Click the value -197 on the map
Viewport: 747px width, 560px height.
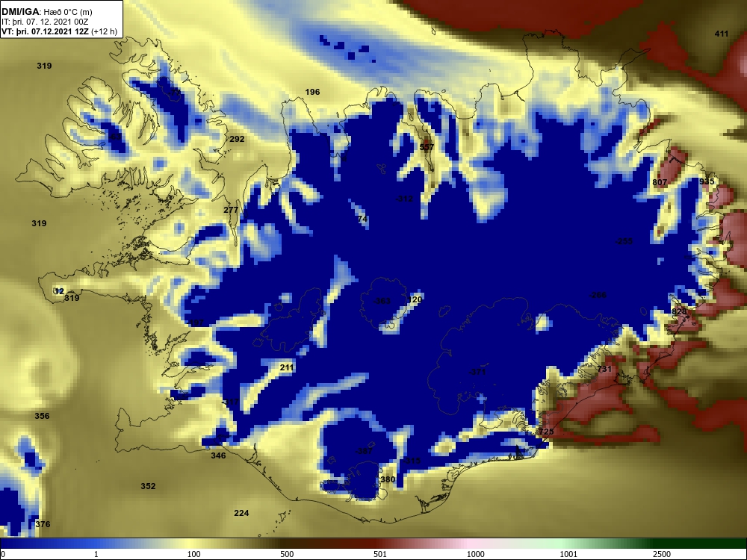(195, 323)
